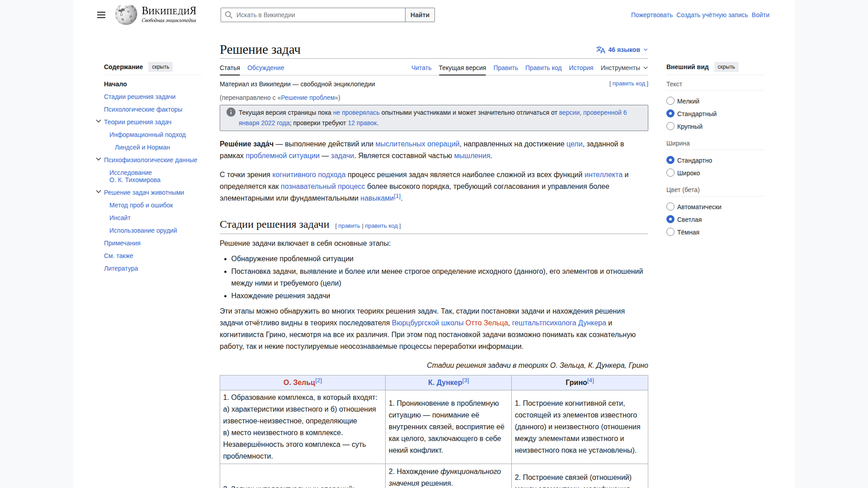Select Мелкий text size radio button
868x488 pixels.
[670, 101]
